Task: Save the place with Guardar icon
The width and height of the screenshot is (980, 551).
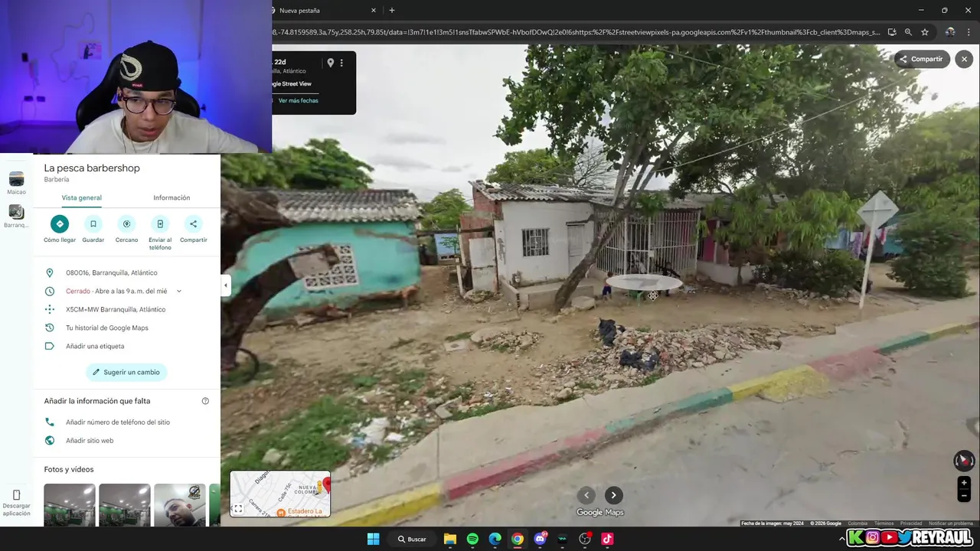Action: click(93, 224)
